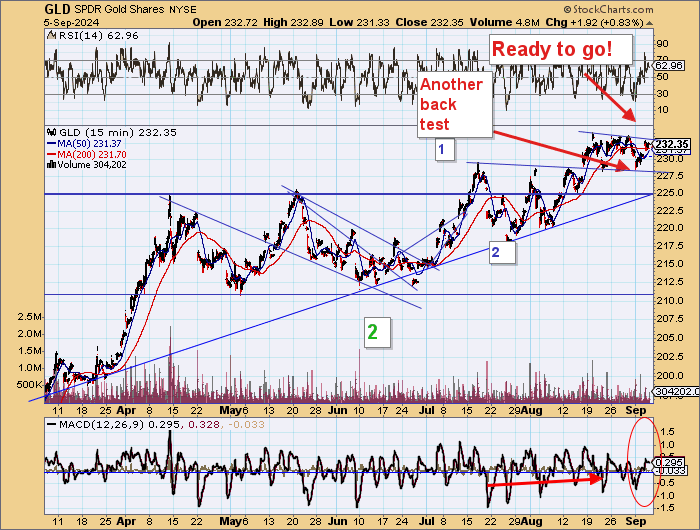The height and width of the screenshot is (530, 700).
Task: Click the Sep label under the MACD panel
Action: click(636, 522)
